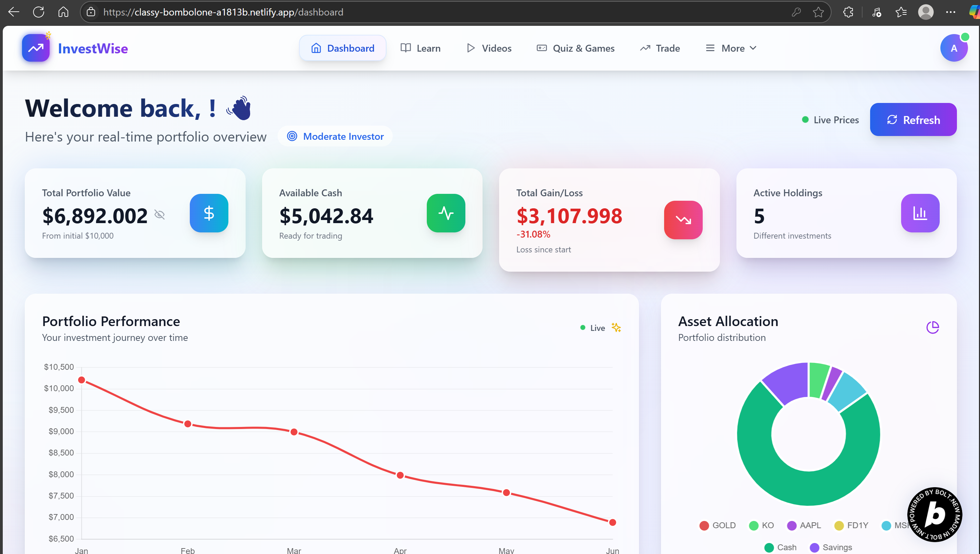Click the pie chart icon in Asset Allocation
The height and width of the screenshot is (554, 980).
pyautogui.click(x=932, y=327)
